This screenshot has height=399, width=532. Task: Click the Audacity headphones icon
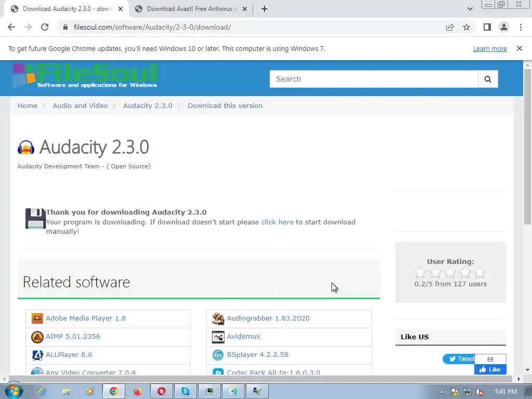(x=26, y=148)
